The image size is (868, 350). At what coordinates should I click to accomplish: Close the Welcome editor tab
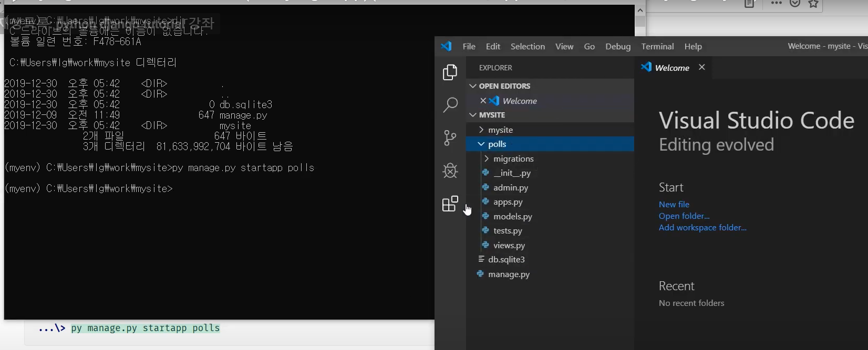tap(701, 67)
